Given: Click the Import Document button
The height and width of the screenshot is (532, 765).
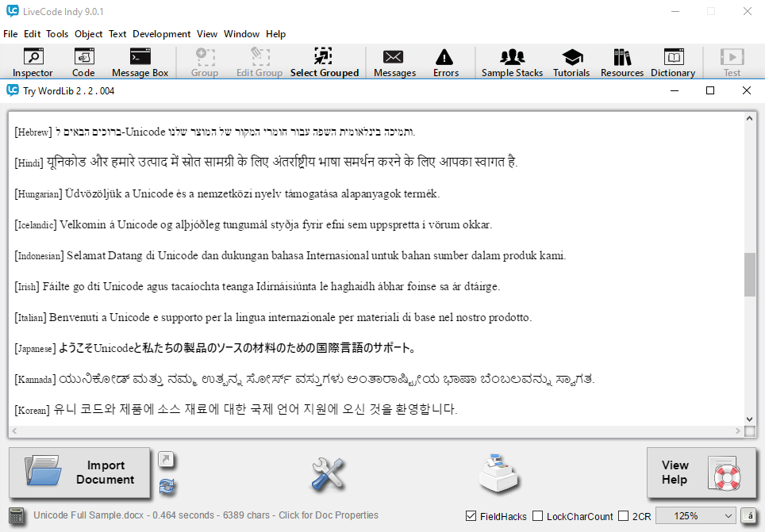Looking at the screenshot, I should [x=79, y=473].
